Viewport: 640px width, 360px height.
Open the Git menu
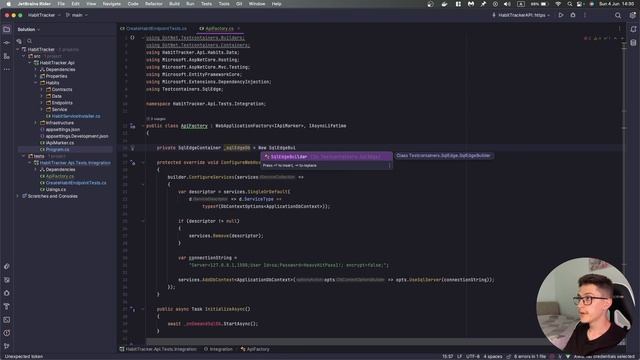[x=239, y=4]
